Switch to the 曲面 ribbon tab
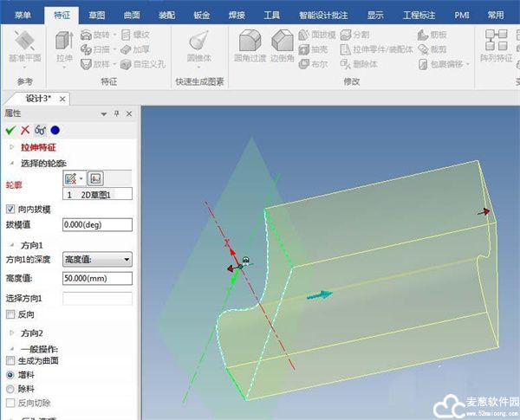The image size is (520, 420). (x=132, y=16)
